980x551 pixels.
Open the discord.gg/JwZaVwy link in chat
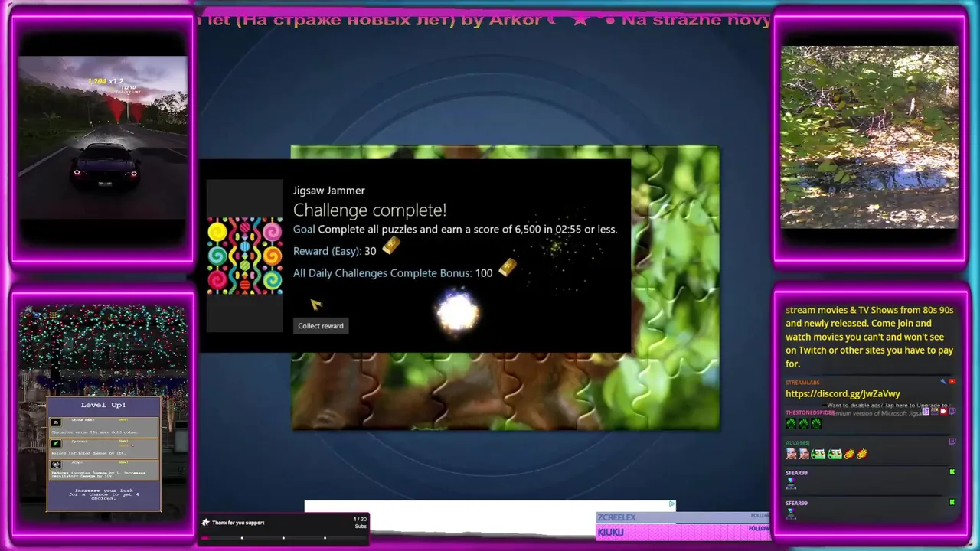(x=843, y=393)
